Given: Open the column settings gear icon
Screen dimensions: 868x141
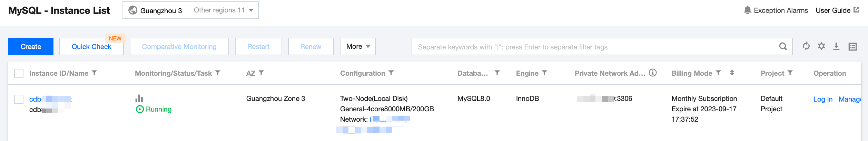Looking at the screenshot, I should [x=821, y=46].
